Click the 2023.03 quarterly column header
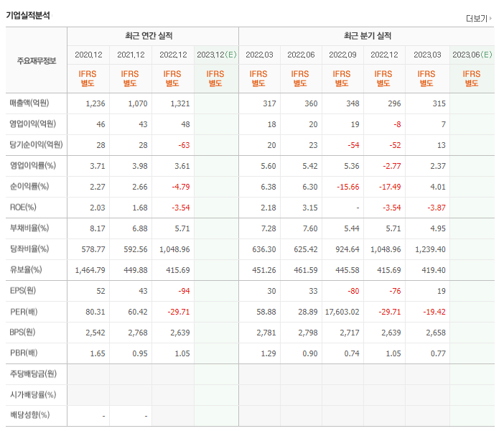504x431 pixels. pyautogui.click(x=427, y=55)
